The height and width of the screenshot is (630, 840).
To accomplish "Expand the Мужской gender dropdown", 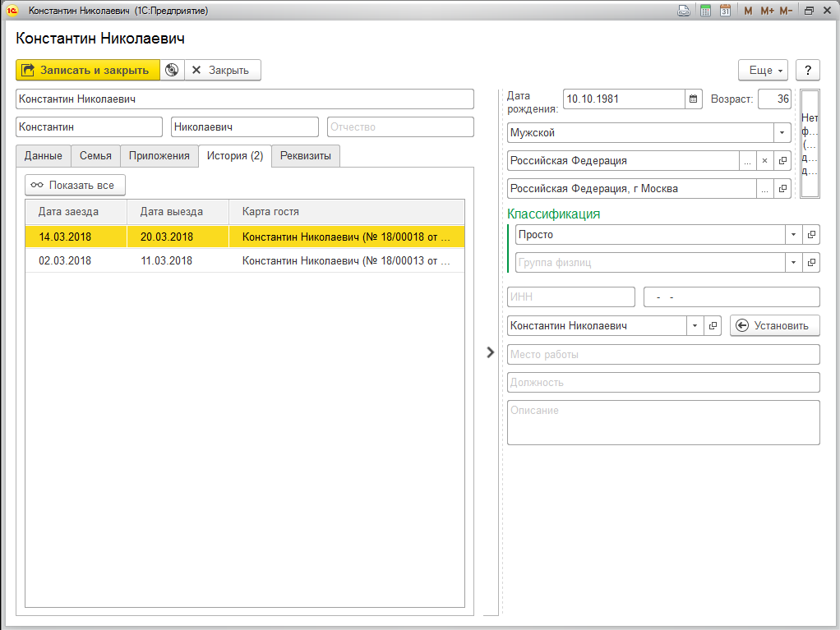I will coord(782,133).
